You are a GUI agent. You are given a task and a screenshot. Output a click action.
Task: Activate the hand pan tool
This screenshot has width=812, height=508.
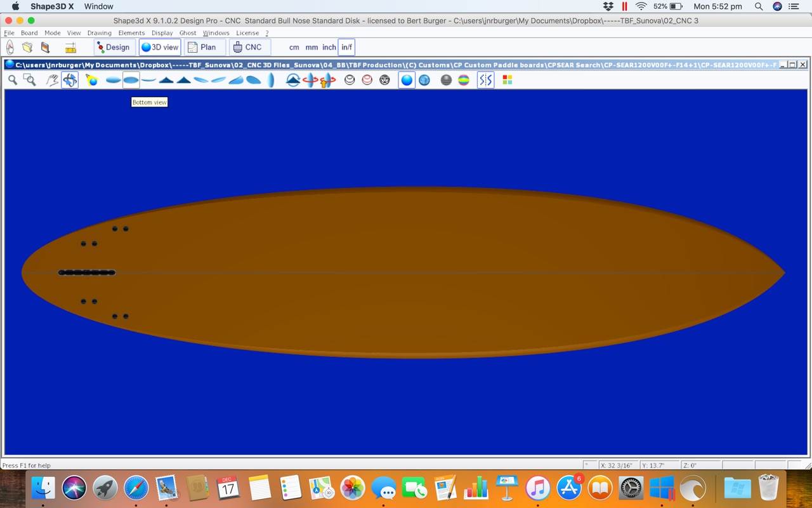pos(52,80)
